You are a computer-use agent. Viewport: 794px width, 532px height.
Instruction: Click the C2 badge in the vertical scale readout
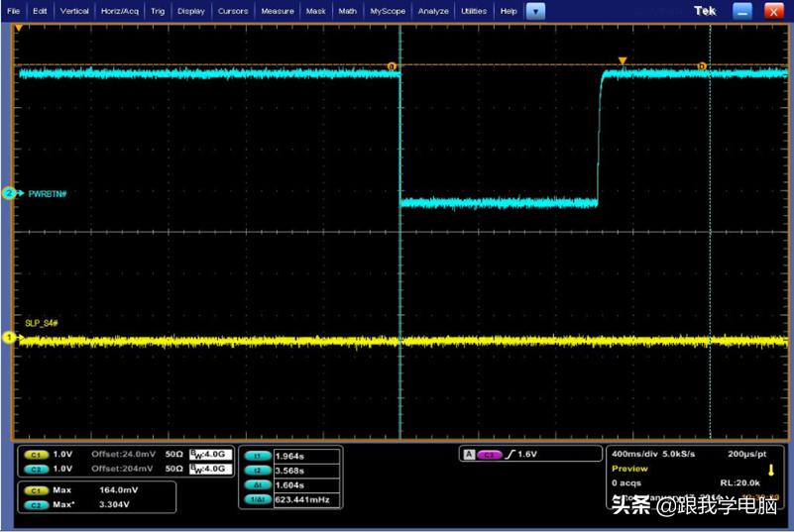36,468
